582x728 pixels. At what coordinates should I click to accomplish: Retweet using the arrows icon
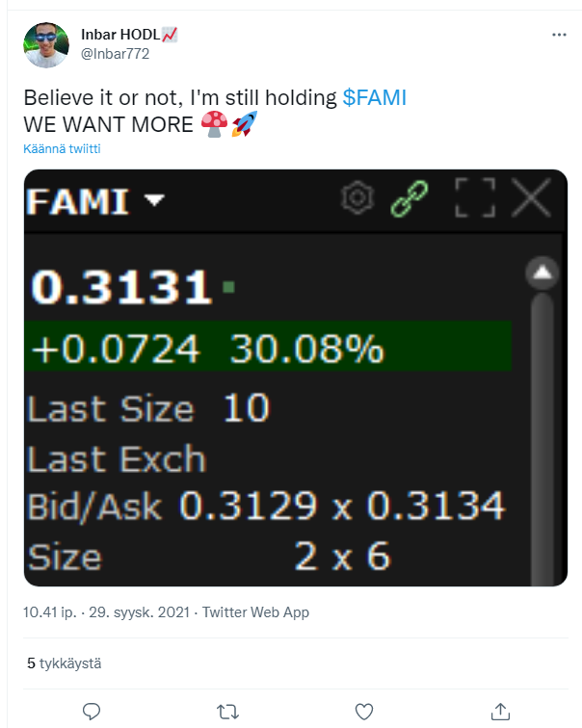pos(228,711)
